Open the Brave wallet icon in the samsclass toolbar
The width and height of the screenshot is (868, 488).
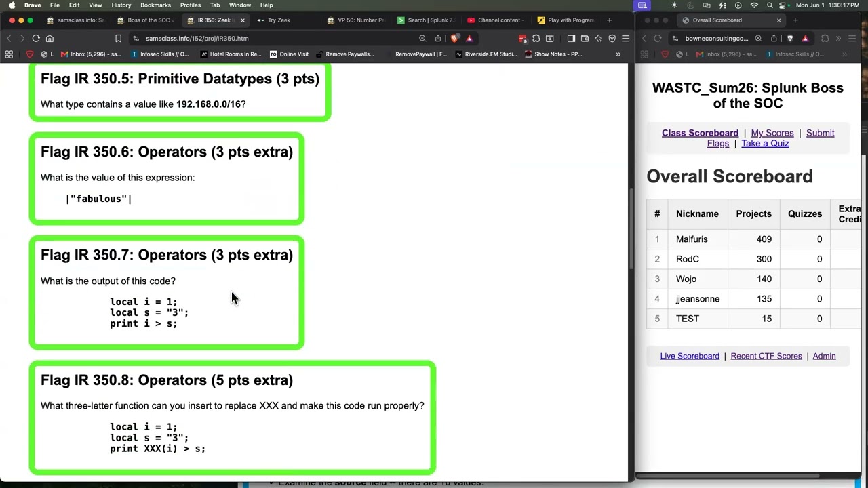pos(585,39)
